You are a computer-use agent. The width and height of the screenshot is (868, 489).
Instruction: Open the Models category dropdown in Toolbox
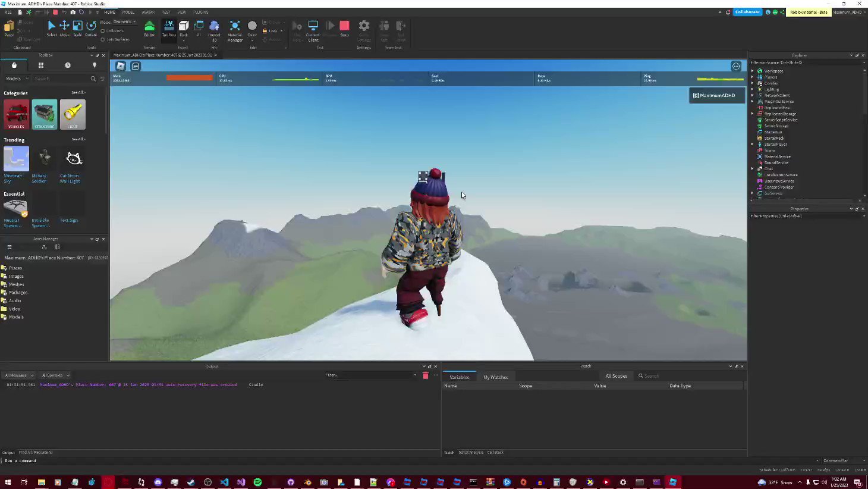pos(17,79)
